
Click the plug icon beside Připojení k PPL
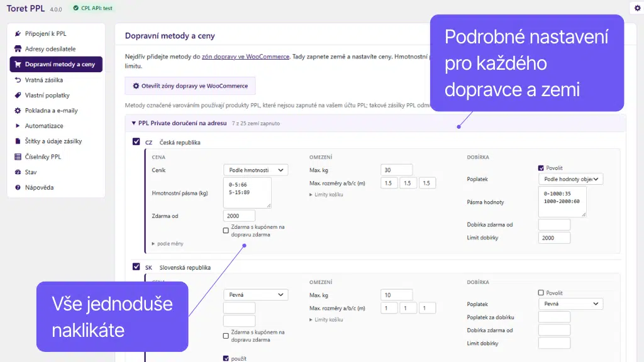[18, 34]
